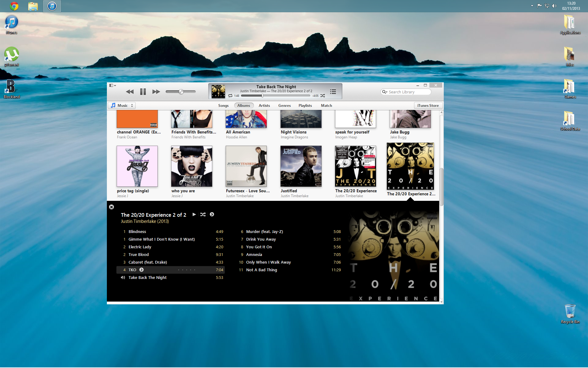Toggle repeat in the now playing display
This screenshot has height=368, width=588.
[x=230, y=96]
